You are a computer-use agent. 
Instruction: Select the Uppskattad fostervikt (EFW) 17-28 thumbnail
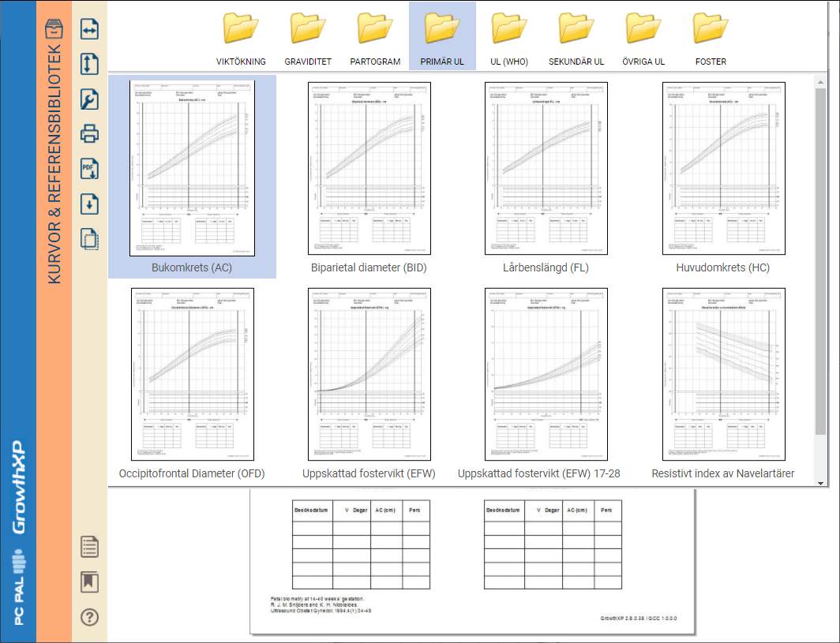click(546, 374)
